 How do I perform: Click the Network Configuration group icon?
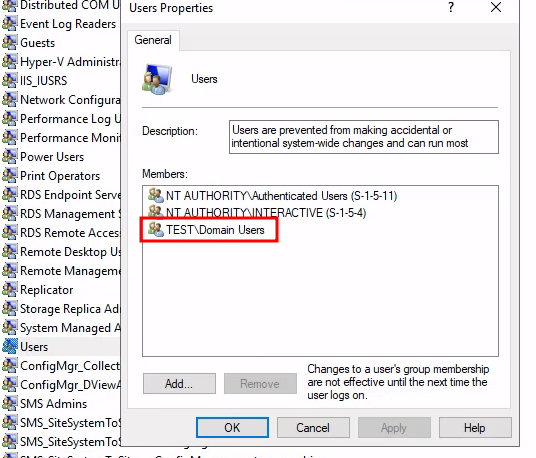point(9,99)
